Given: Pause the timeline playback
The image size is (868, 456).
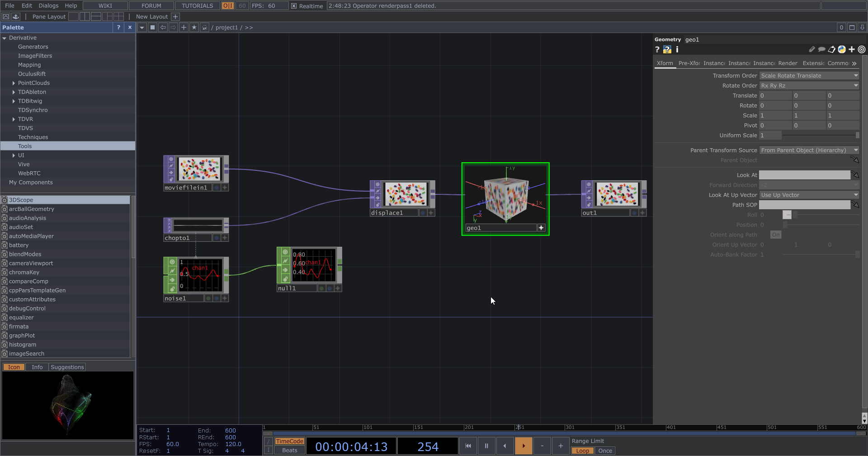Looking at the screenshot, I should click(486, 446).
